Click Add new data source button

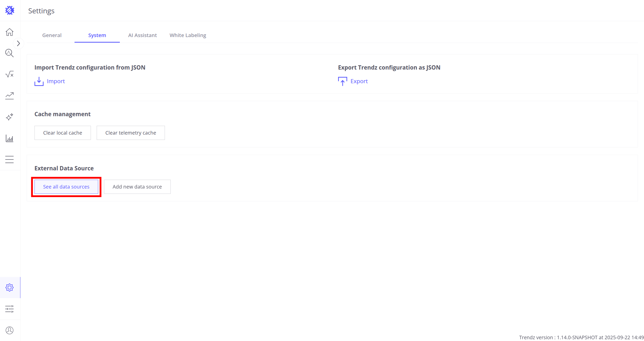(x=137, y=187)
